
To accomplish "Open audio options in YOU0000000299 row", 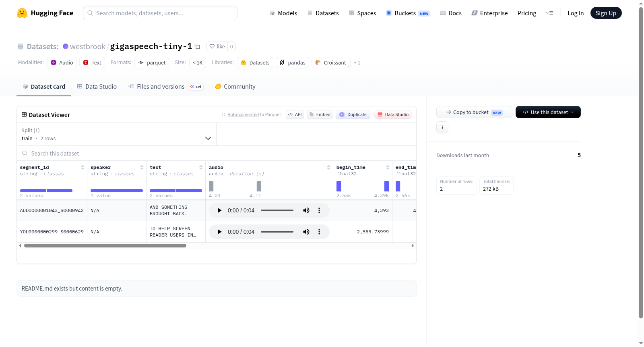I will click(x=319, y=232).
